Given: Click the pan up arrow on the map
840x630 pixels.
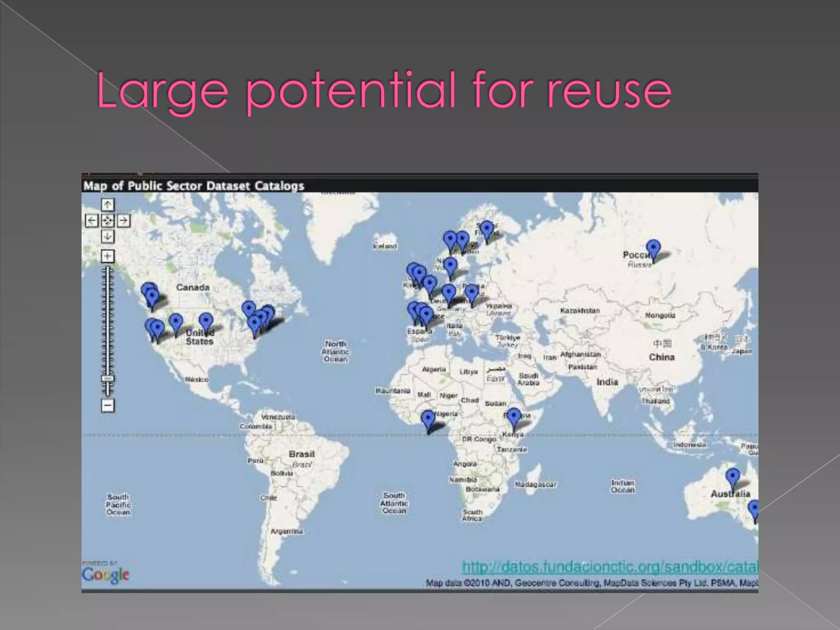Looking at the screenshot, I should (107, 205).
